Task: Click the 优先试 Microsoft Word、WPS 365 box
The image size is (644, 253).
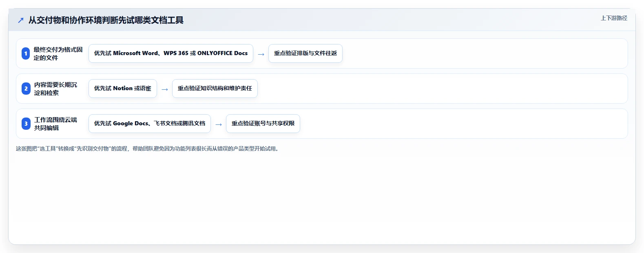Action: pos(171,53)
